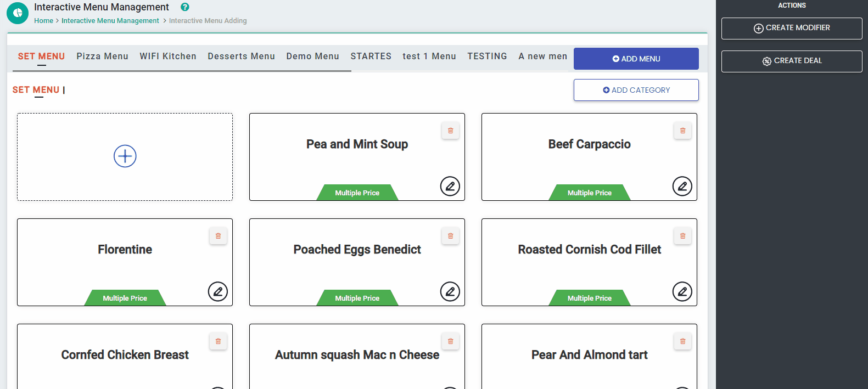Delete the Pear And Almond tart item
The height and width of the screenshot is (389, 868).
click(x=682, y=341)
